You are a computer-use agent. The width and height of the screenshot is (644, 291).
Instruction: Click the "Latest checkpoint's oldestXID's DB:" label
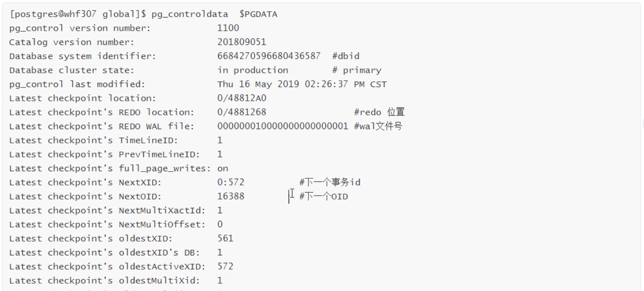point(105,252)
